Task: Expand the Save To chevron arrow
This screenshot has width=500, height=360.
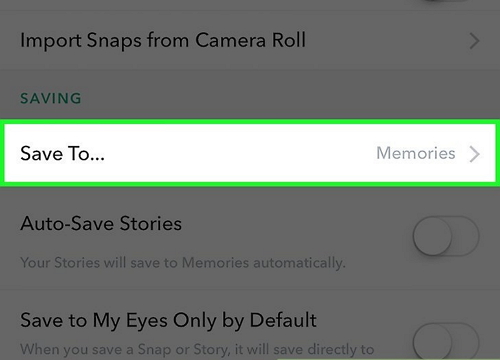Action: [x=474, y=154]
